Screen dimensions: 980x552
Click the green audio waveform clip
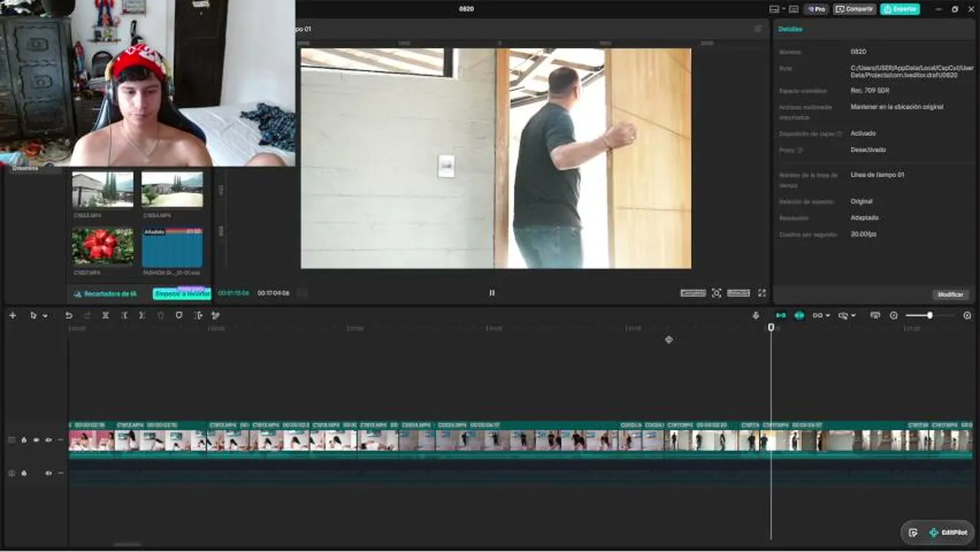click(521, 473)
